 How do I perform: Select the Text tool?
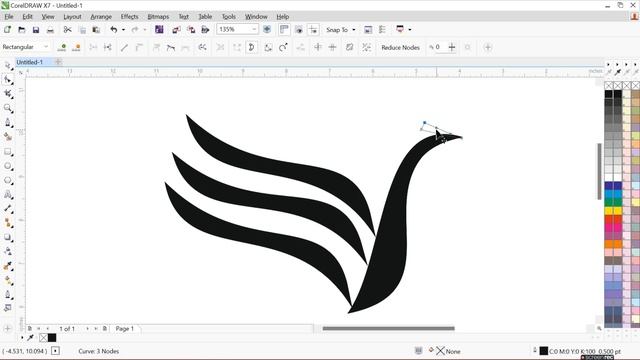tap(8, 195)
